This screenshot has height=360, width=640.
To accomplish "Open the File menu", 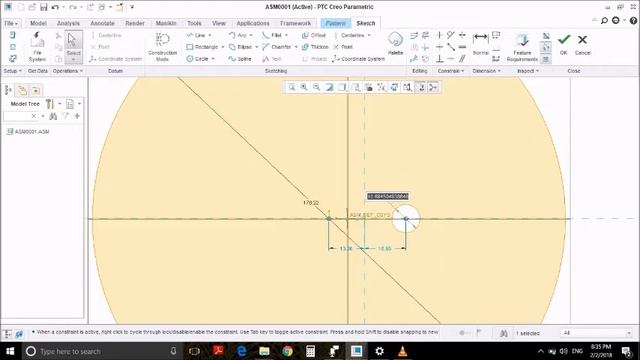I will click(11, 23).
